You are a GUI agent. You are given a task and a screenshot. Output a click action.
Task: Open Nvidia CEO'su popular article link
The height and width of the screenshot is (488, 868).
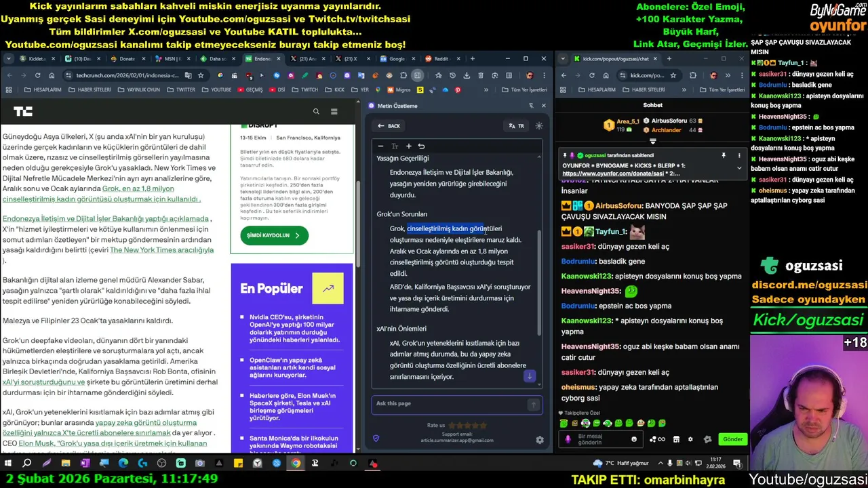[294, 329]
